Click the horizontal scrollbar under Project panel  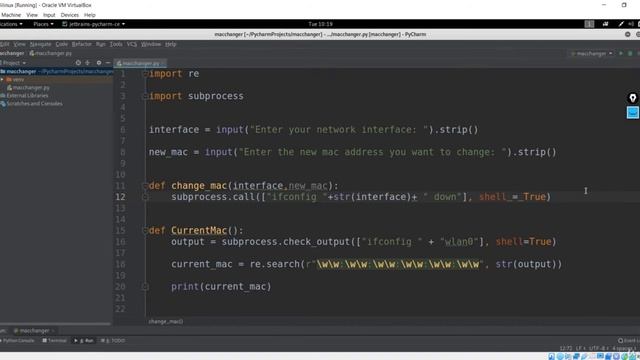point(56,324)
